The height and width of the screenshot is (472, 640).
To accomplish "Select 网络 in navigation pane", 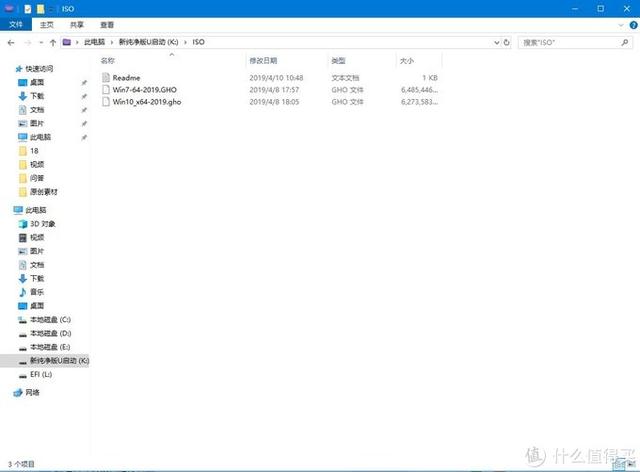I will tap(33, 393).
